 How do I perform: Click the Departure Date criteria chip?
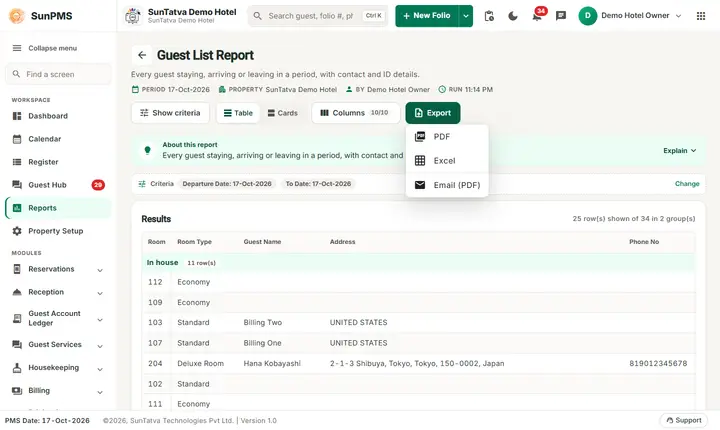(x=227, y=184)
